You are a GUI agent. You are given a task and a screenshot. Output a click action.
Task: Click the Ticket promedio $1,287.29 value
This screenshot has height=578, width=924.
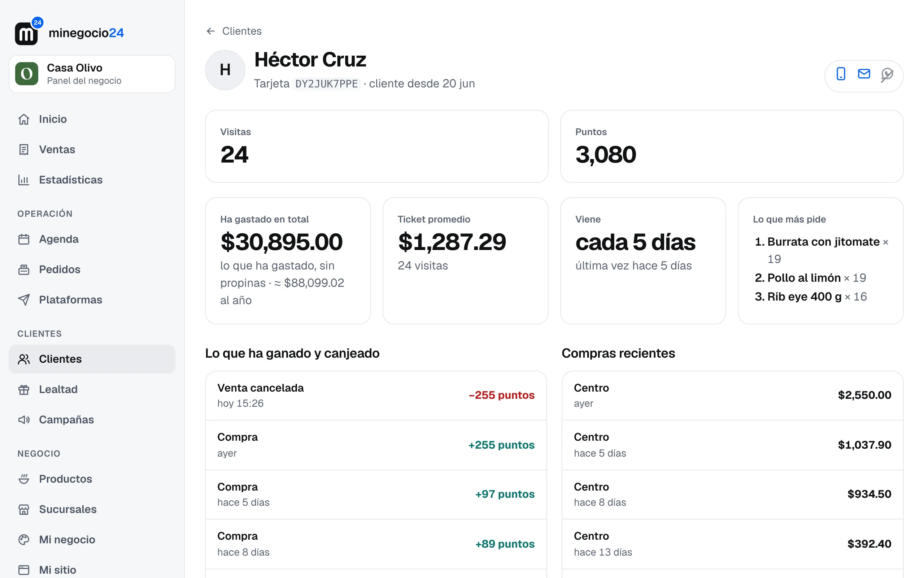[x=452, y=242]
